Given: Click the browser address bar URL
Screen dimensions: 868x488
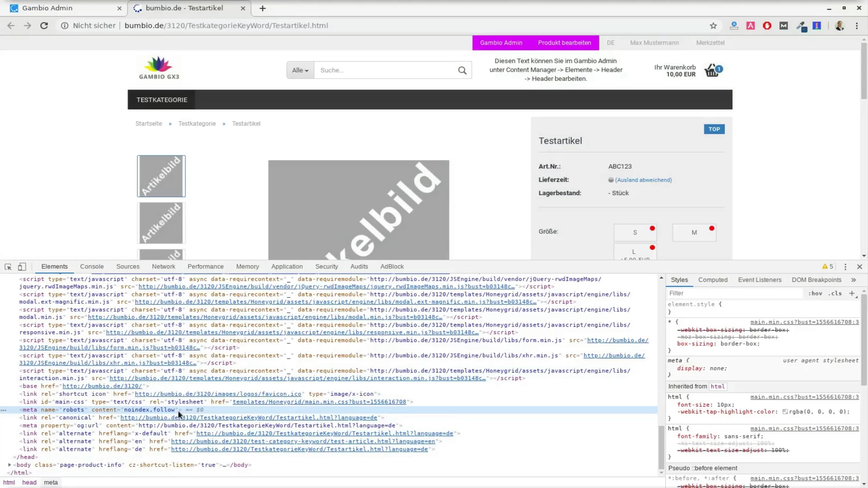Looking at the screenshot, I should tap(226, 26).
